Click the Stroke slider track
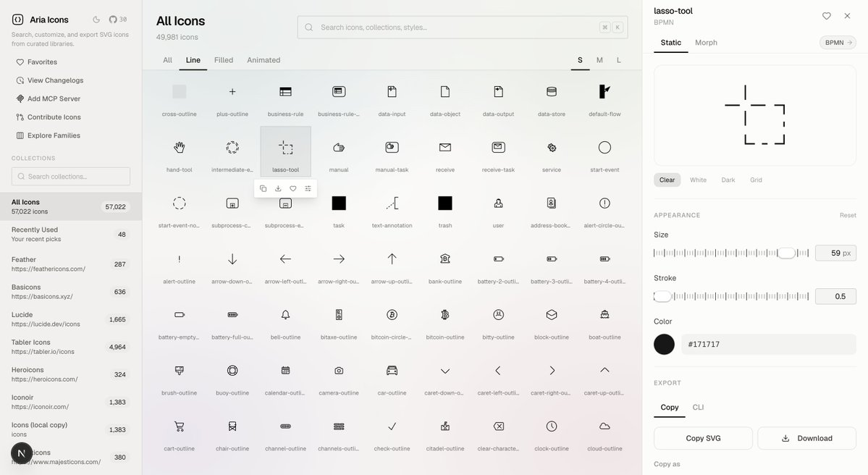The image size is (868, 475). pyautogui.click(x=731, y=296)
